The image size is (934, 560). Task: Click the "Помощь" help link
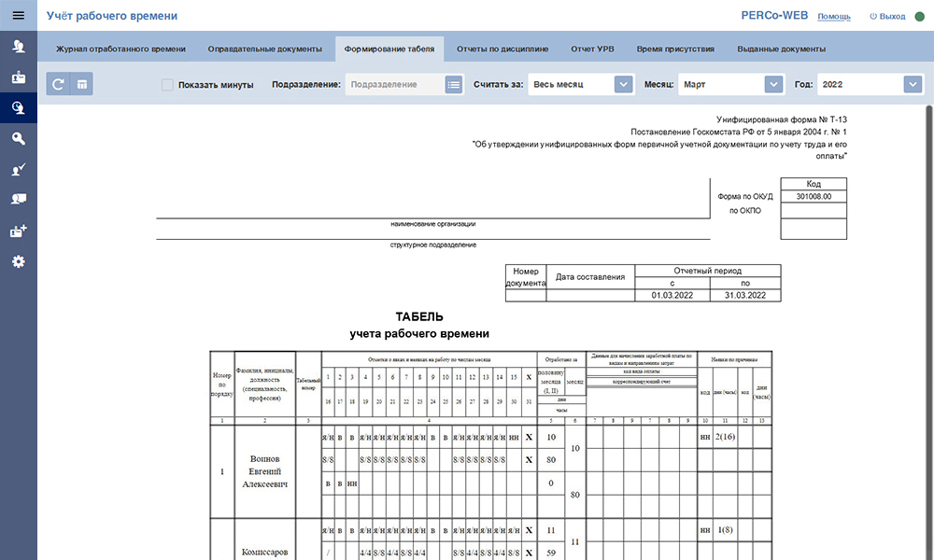[x=834, y=16]
